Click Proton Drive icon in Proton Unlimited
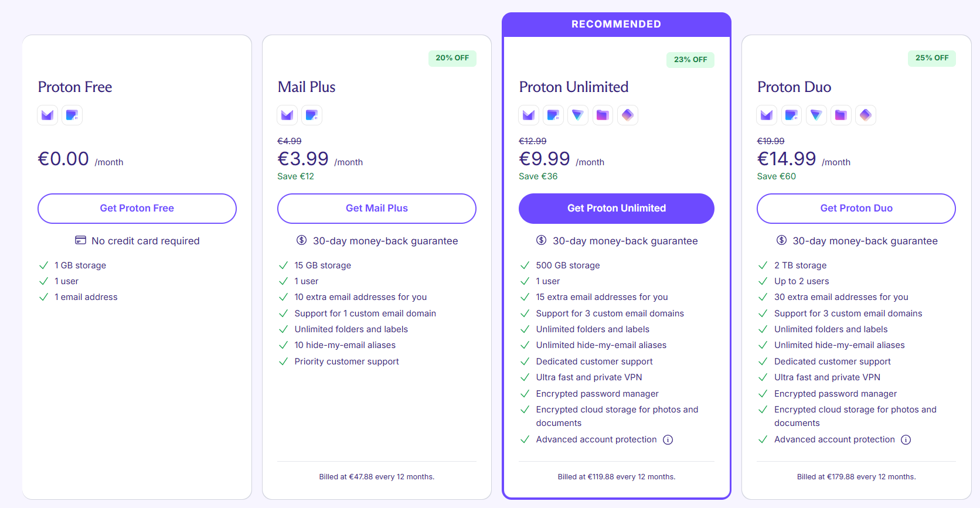This screenshot has width=980, height=508. pos(603,115)
